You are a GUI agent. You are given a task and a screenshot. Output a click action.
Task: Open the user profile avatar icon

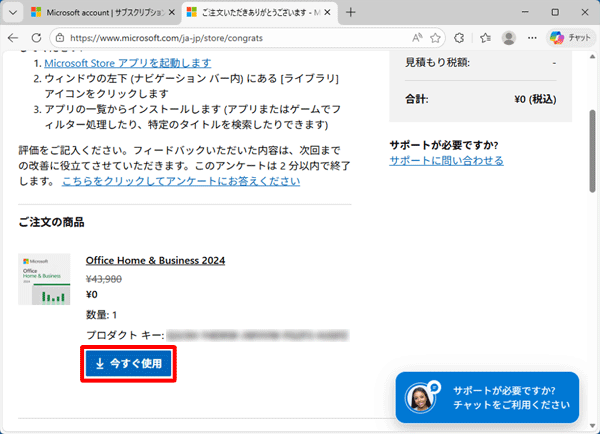coord(509,38)
